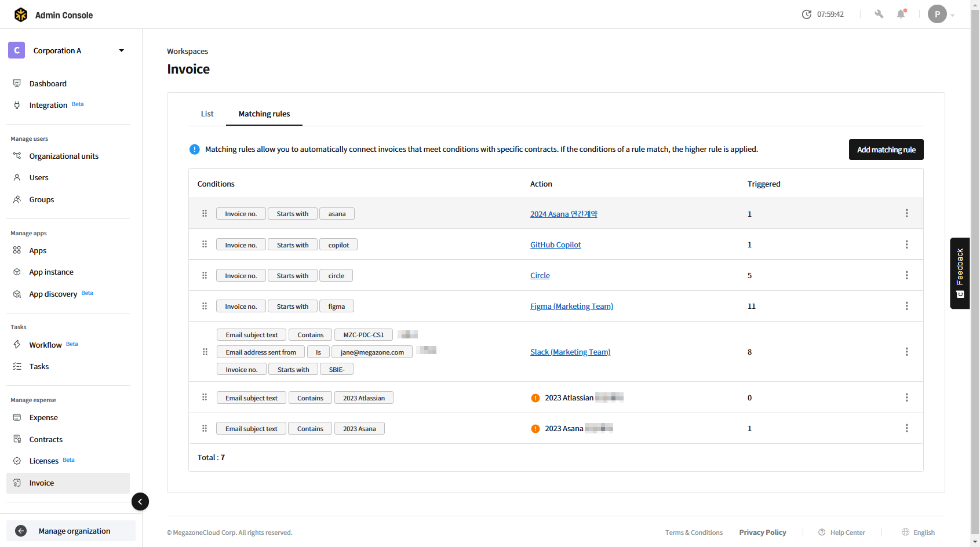Open more options for Circle rule
Screen dimensions: 980x547
(907, 275)
